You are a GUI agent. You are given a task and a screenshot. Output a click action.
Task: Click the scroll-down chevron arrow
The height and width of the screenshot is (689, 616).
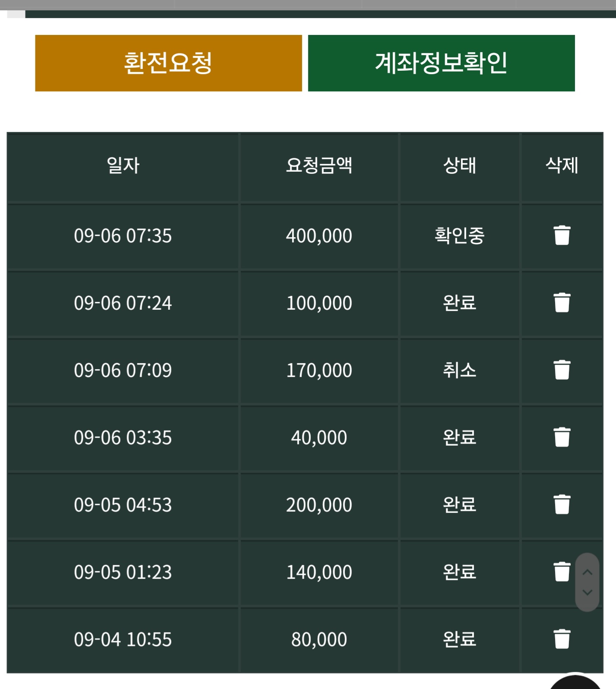click(x=587, y=592)
